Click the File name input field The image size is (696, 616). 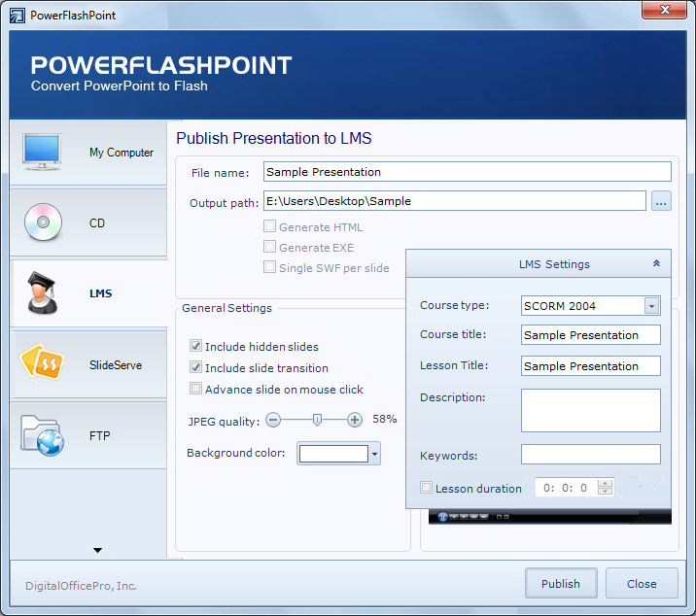point(468,171)
